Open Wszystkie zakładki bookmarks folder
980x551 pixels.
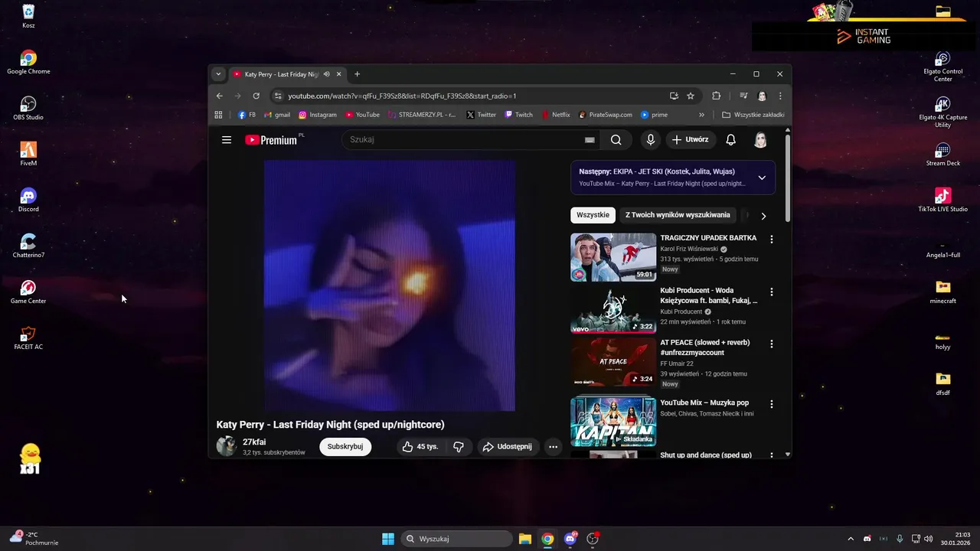(753, 115)
